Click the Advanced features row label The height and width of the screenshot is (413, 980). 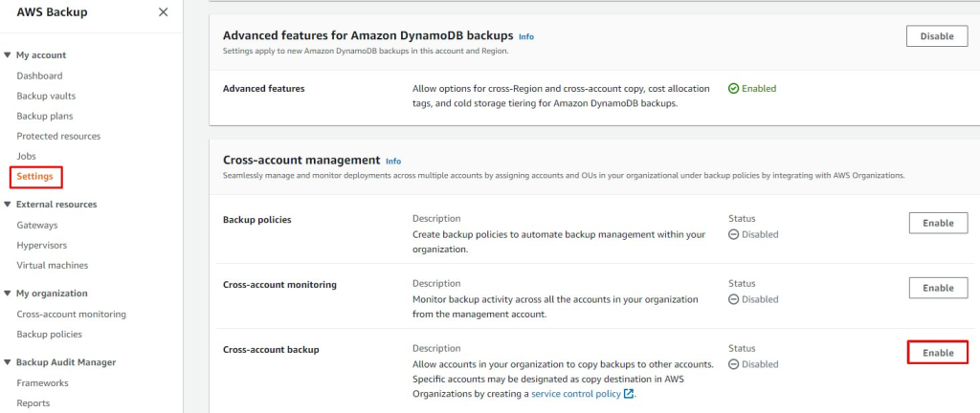tap(264, 89)
